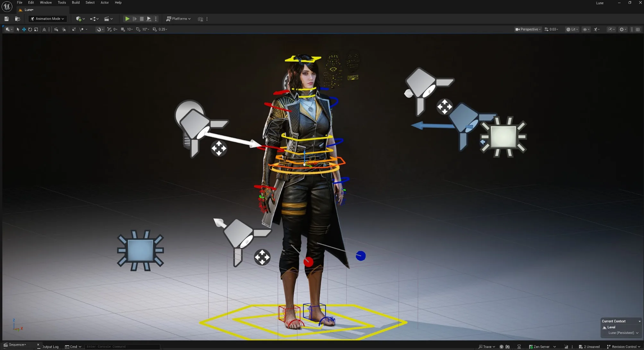Viewport: 644px width, 350px height.
Task: Click the skip-frame playback button
Action: tap(135, 19)
